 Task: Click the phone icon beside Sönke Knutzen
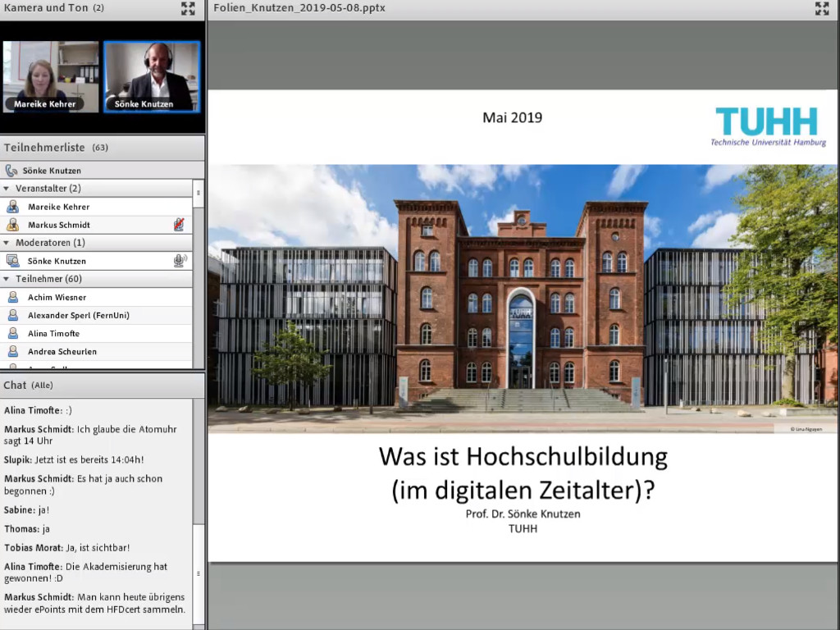tap(11, 171)
